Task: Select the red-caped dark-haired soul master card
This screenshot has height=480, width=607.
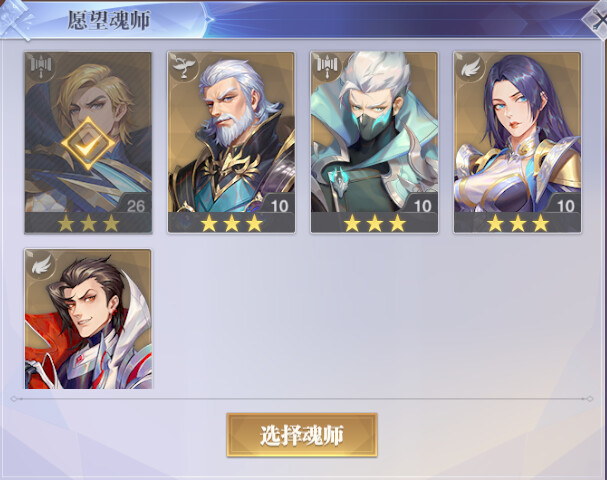Action: coord(88,319)
